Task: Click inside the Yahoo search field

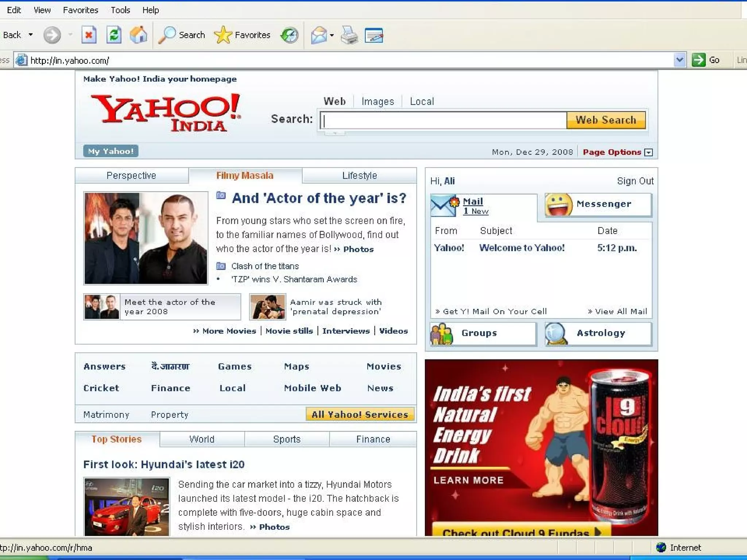Action: point(443,120)
